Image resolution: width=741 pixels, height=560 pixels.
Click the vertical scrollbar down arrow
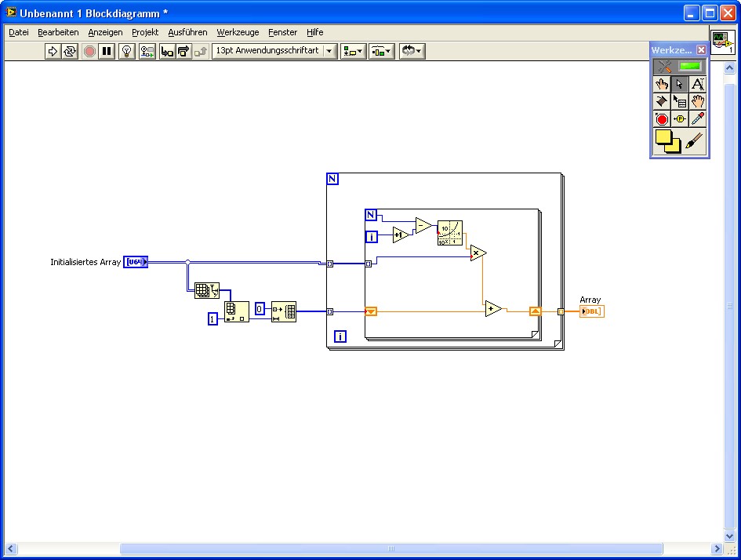(x=729, y=536)
